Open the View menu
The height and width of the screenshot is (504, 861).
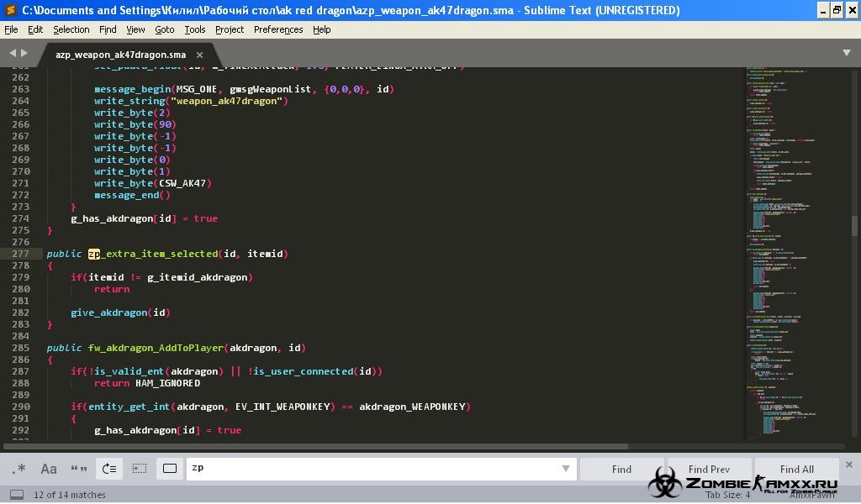tap(135, 29)
